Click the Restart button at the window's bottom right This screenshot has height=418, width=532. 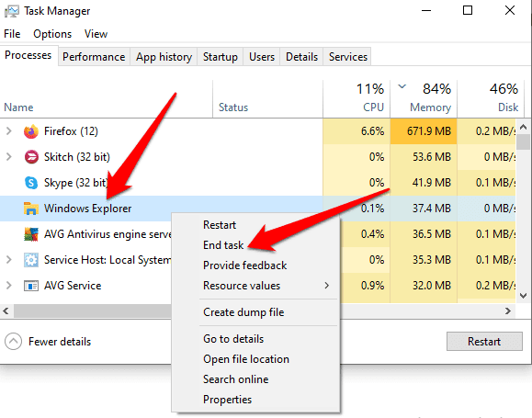(x=484, y=342)
